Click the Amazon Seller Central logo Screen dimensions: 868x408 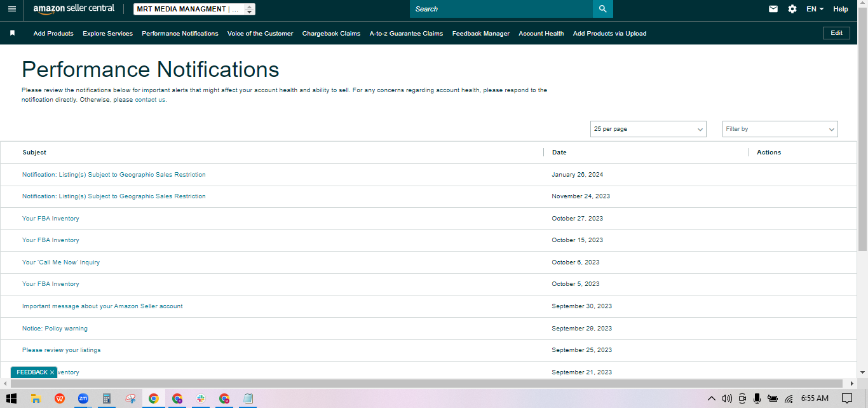(x=74, y=9)
